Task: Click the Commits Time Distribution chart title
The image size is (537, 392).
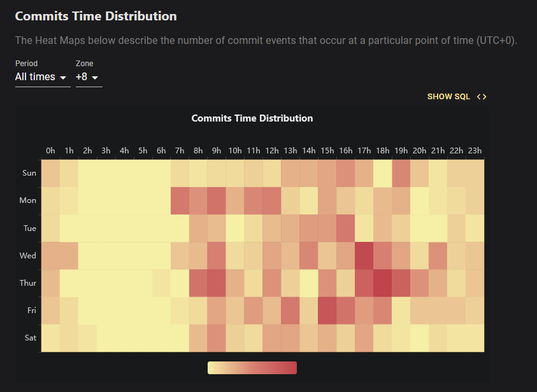Action: point(252,118)
